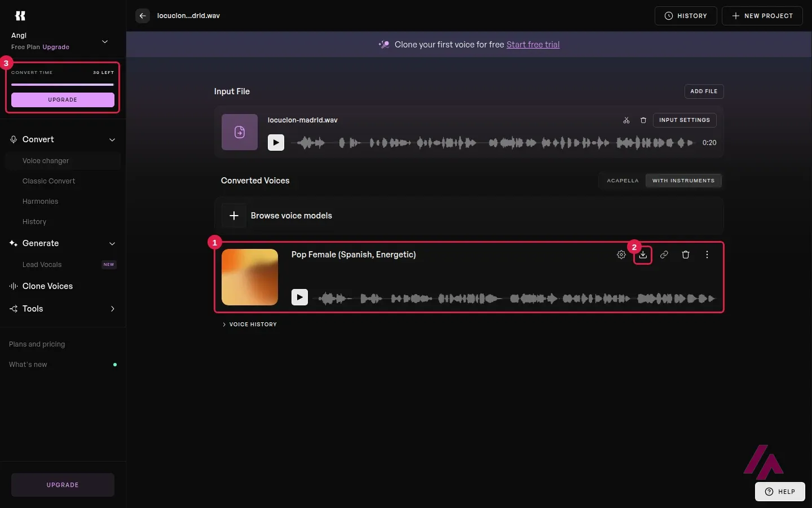Click the plus icon beside Browse voice models
Screen dimensions: 812x508
coord(234,216)
